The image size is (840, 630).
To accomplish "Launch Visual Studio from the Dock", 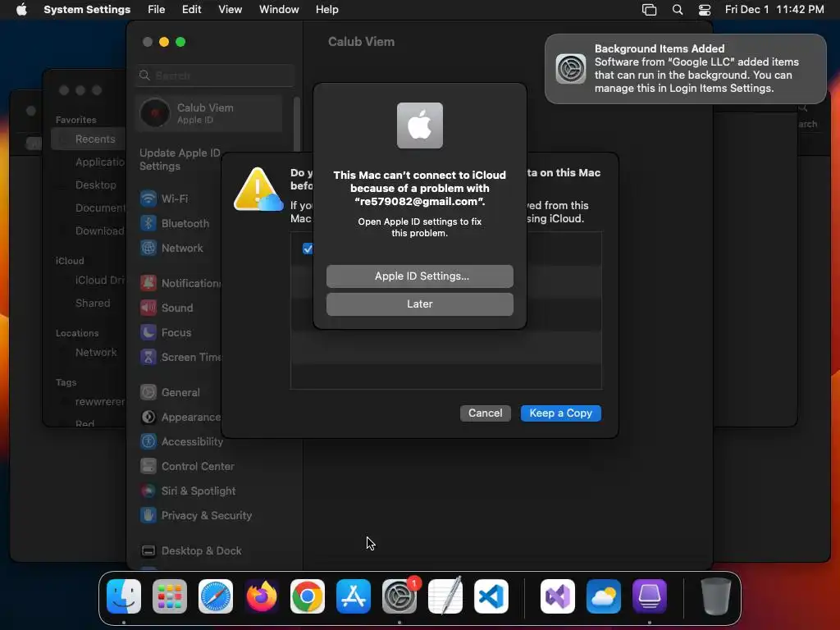I will click(x=558, y=596).
